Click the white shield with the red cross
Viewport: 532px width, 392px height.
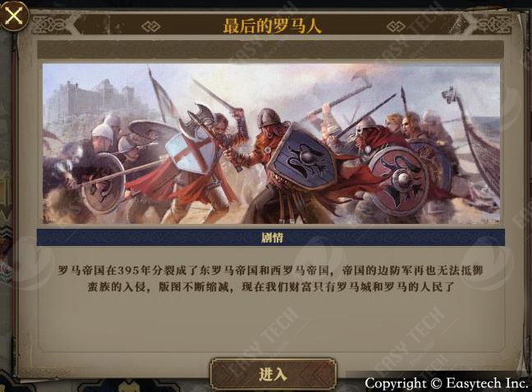(191, 152)
